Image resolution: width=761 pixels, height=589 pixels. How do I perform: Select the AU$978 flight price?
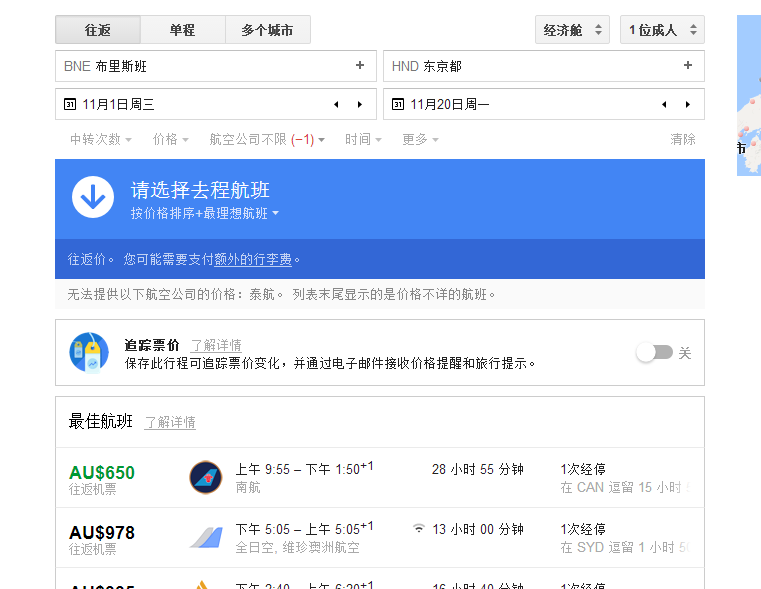102,532
